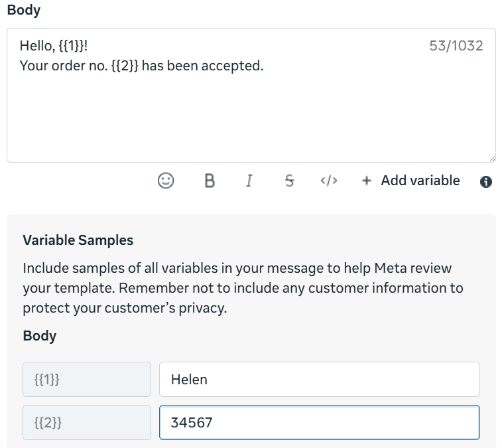
Task: Click the Variable Samples heading
Action: coord(78,240)
